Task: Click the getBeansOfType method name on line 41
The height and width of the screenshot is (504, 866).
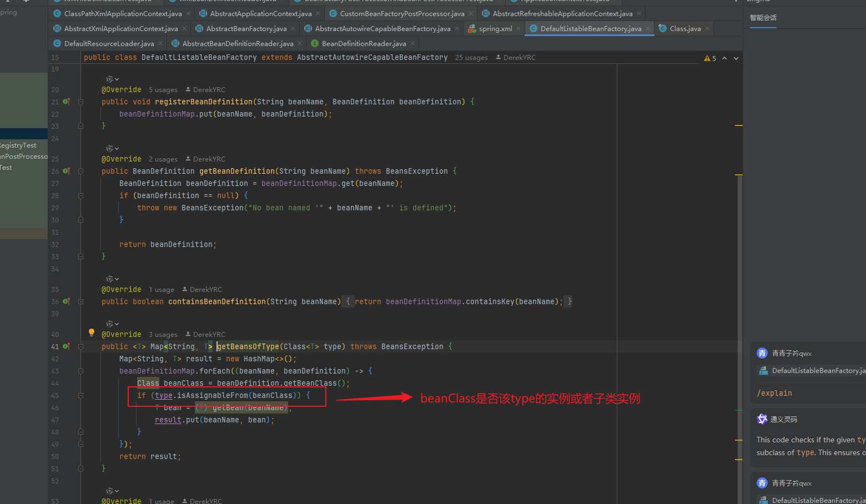Action: pyautogui.click(x=248, y=346)
